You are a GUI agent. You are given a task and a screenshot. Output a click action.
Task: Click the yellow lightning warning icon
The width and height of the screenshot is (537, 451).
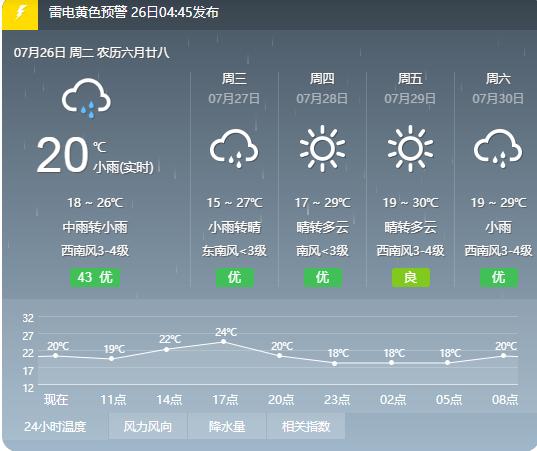pyautogui.click(x=20, y=14)
